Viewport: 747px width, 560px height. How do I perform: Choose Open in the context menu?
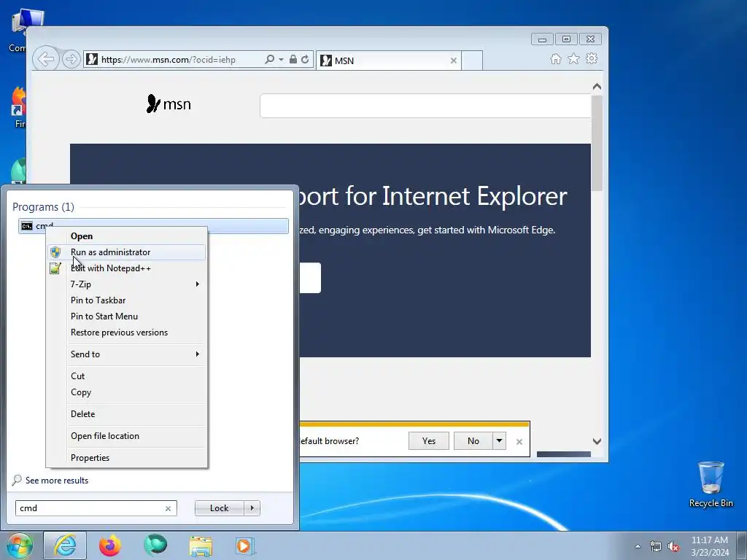(126, 236)
